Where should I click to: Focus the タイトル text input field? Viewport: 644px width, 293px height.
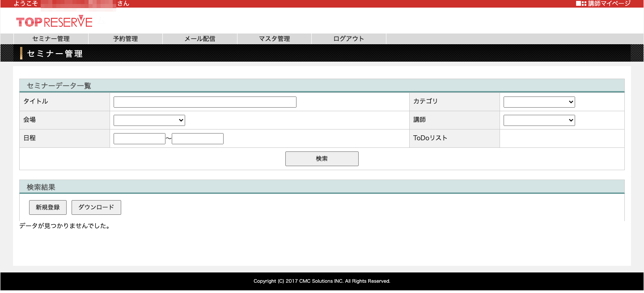pyautogui.click(x=205, y=102)
